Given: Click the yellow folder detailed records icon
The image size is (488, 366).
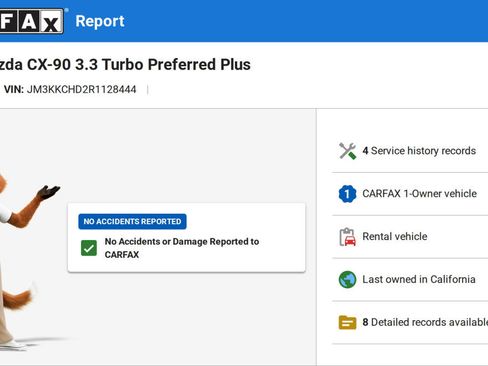Looking at the screenshot, I should point(347,322).
